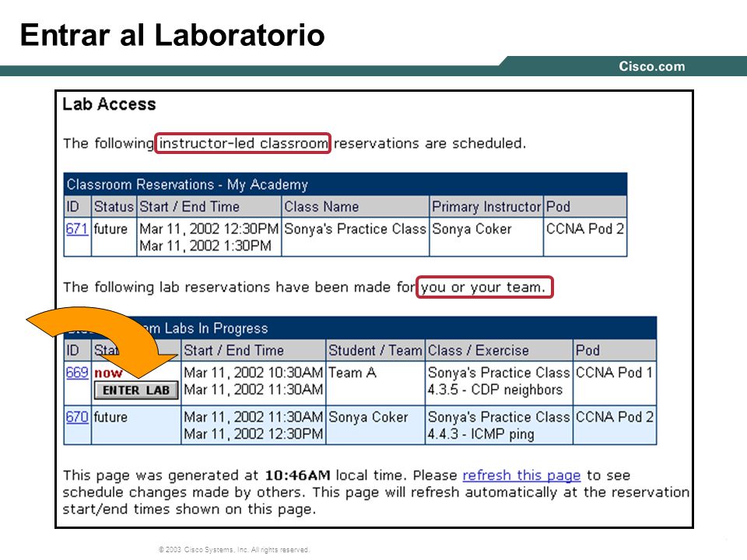747x560 pixels.
Task: Click the 'refresh this page' link
Action: coord(521,475)
